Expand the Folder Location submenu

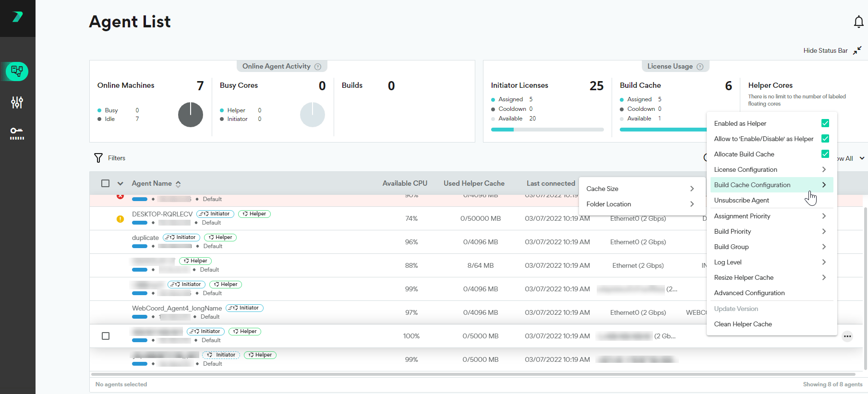pyautogui.click(x=640, y=204)
